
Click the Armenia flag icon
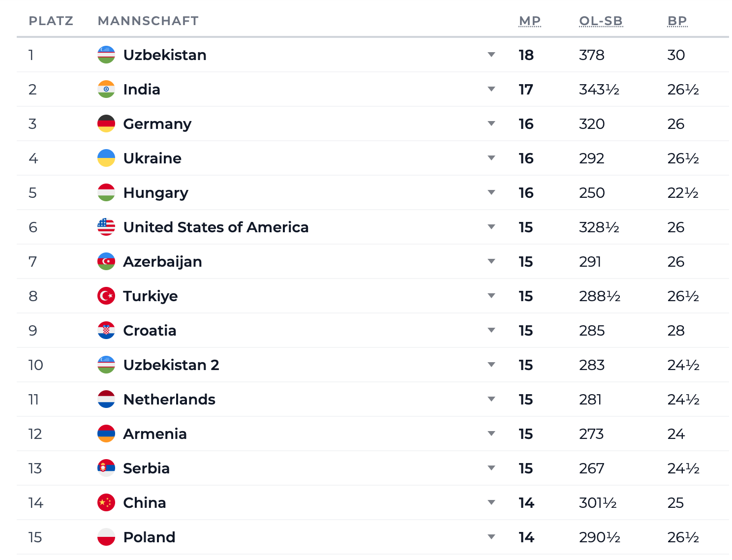tap(106, 434)
